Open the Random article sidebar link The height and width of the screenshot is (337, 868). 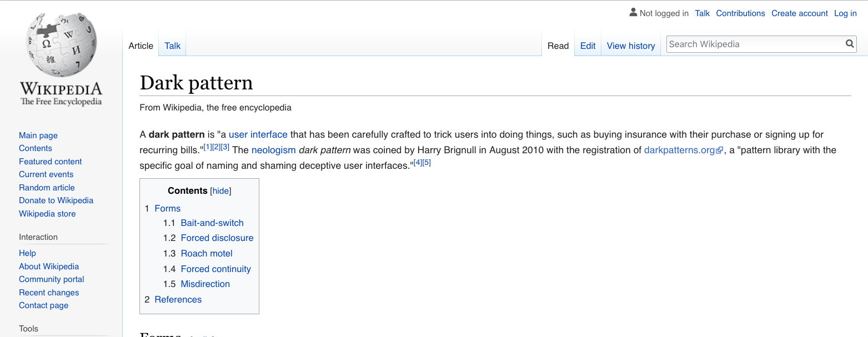[47, 187]
